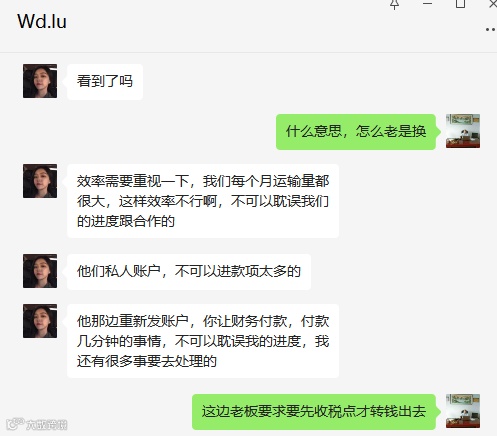This screenshot has width=497, height=436.
Task: Select the green 什么意思，怎么老是换 bubble
Action: pyautogui.click(x=356, y=132)
